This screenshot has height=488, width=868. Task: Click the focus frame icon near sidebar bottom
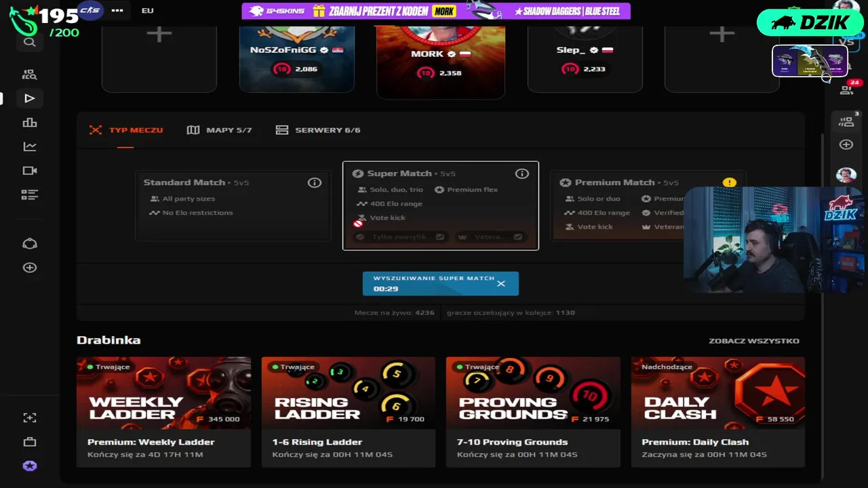[29, 418]
